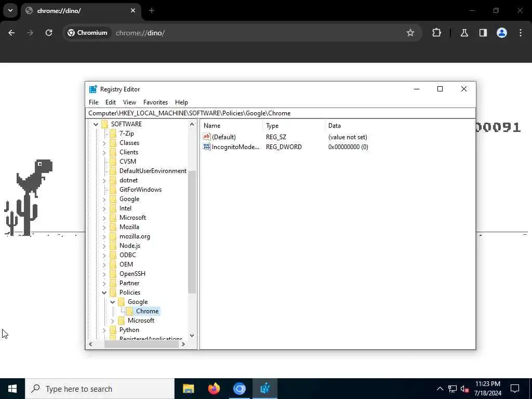Click tree pane scroll right arrow
This screenshot has width=532, height=399.
pos(183,344)
